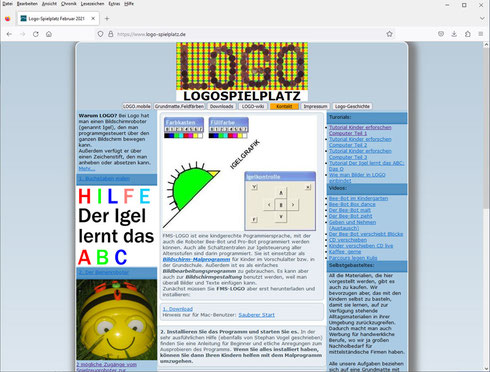Click the tracking protection shield icon

pyautogui.click(x=100, y=34)
